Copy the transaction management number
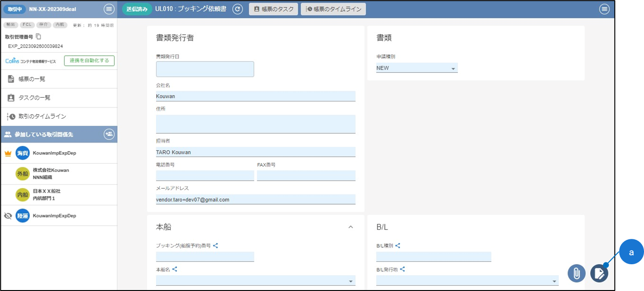The image size is (644, 291). tap(39, 37)
